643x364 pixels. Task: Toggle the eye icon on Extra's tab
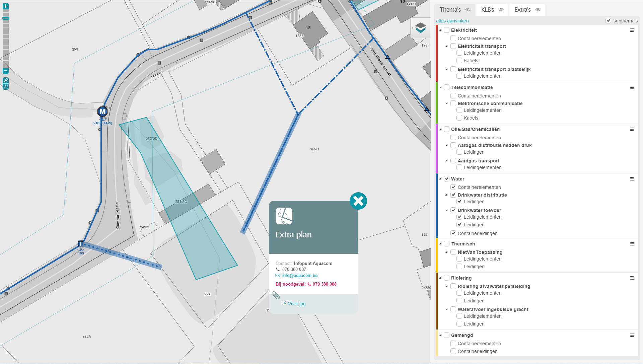pos(538,10)
